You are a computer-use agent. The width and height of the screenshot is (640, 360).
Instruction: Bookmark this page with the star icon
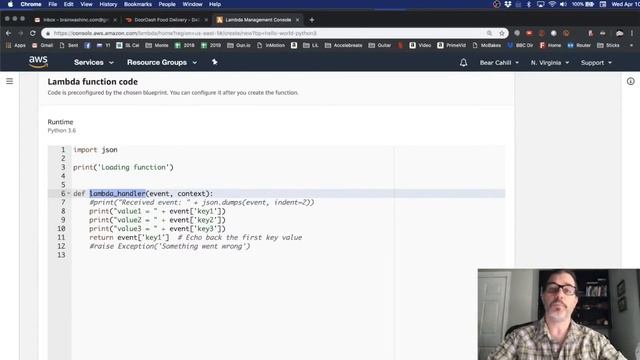(502, 33)
